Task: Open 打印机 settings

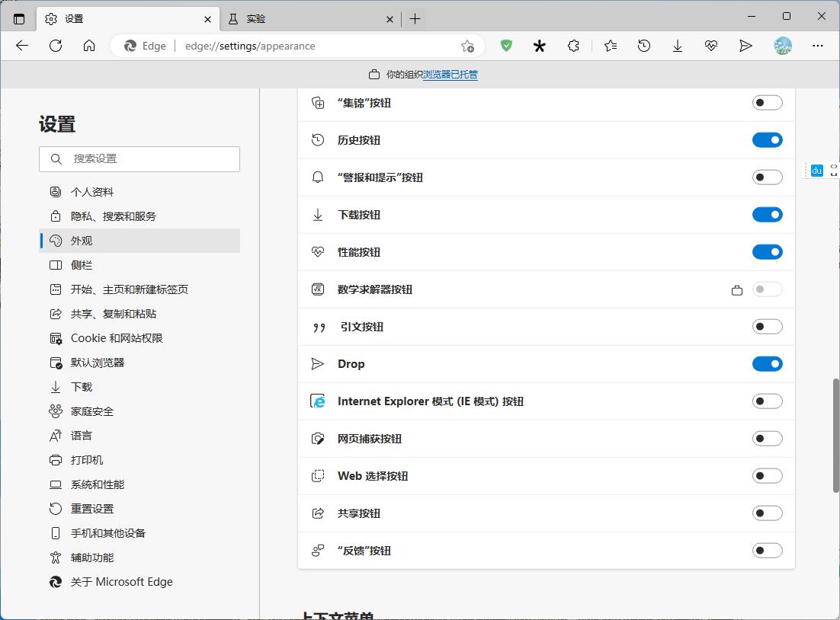Action: [x=139, y=460]
